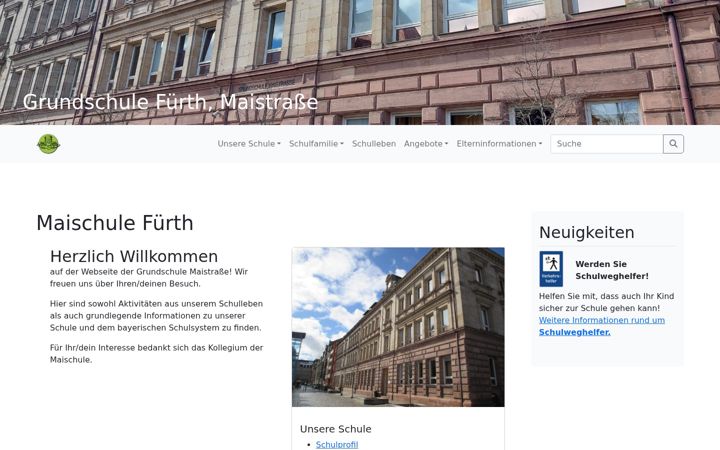Expand the Elterninformationen dropdown menu
This screenshot has height=450, width=720.
(x=499, y=144)
